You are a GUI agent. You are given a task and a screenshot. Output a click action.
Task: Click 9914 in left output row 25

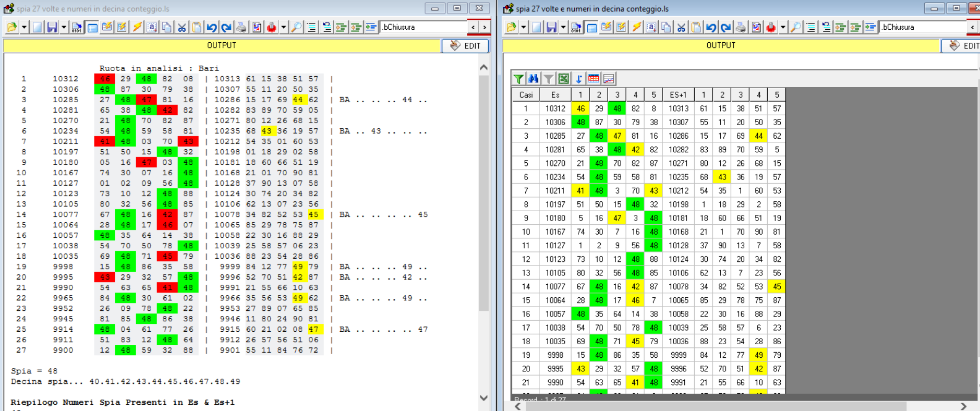pos(63,329)
